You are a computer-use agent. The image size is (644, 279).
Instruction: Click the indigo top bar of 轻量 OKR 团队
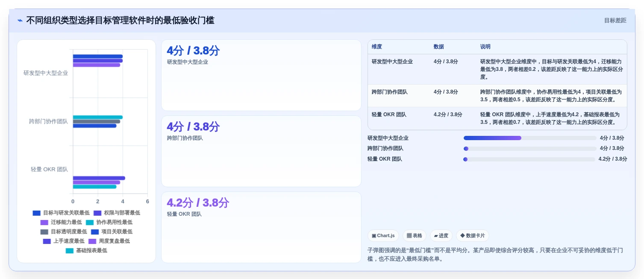99,178
